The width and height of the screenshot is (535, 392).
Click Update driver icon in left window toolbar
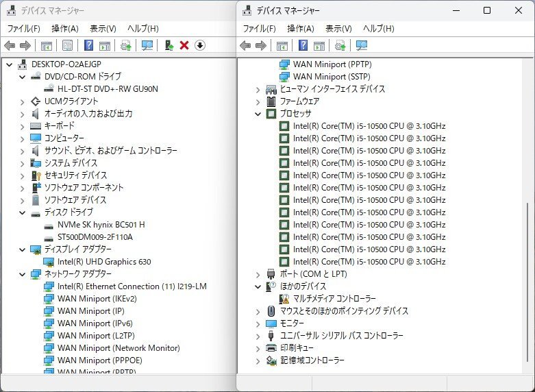coord(169,45)
